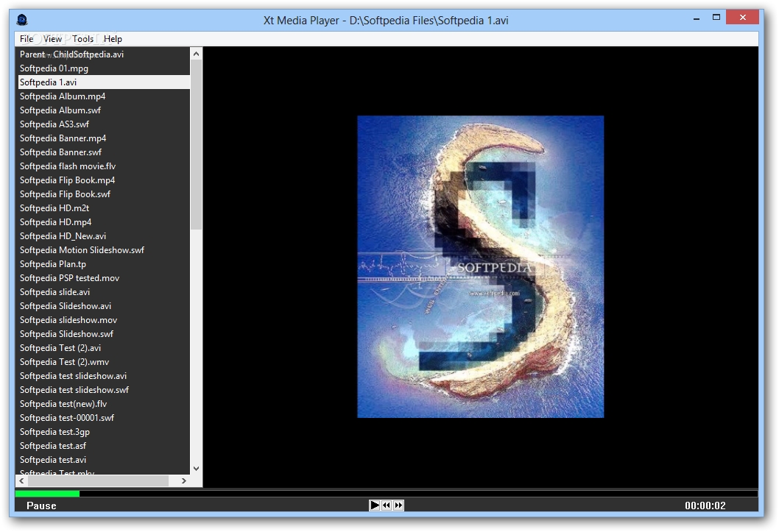Select Softpedia Banner.mp4 file
The image size is (779, 532).
(x=104, y=138)
